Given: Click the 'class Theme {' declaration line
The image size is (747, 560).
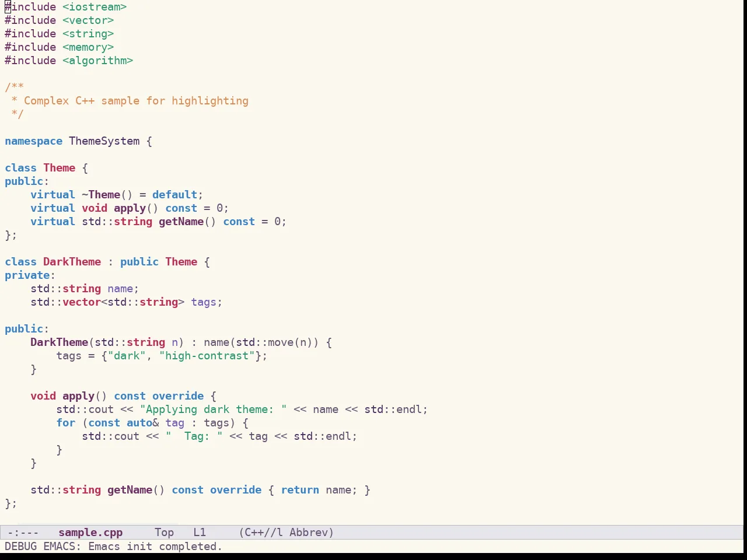Looking at the screenshot, I should tap(47, 168).
